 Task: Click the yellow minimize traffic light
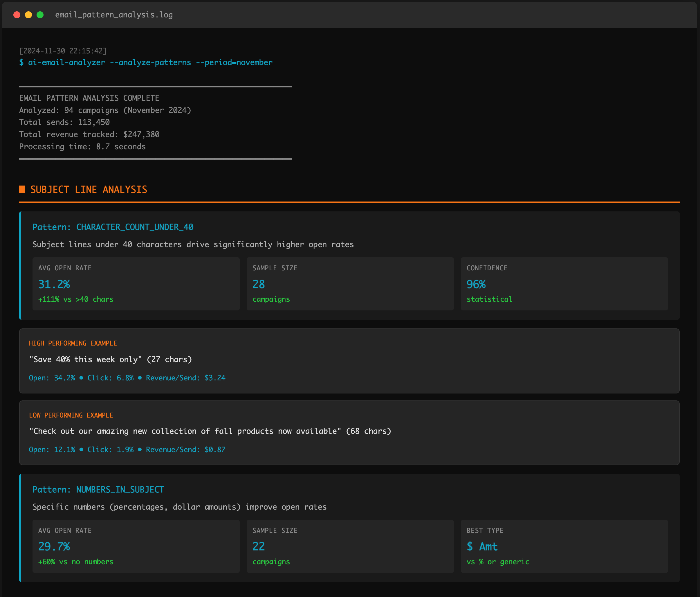pyautogui.click(x=28, y=15)
